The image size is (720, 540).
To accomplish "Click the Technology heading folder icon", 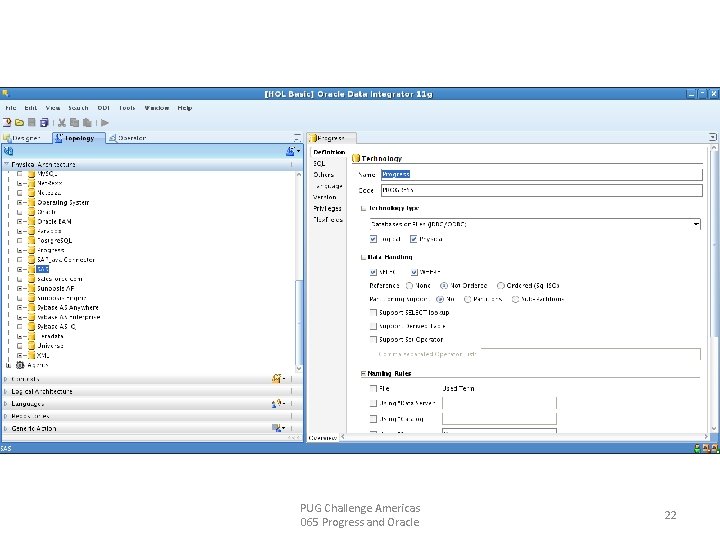I will click(x=355, y=158).
